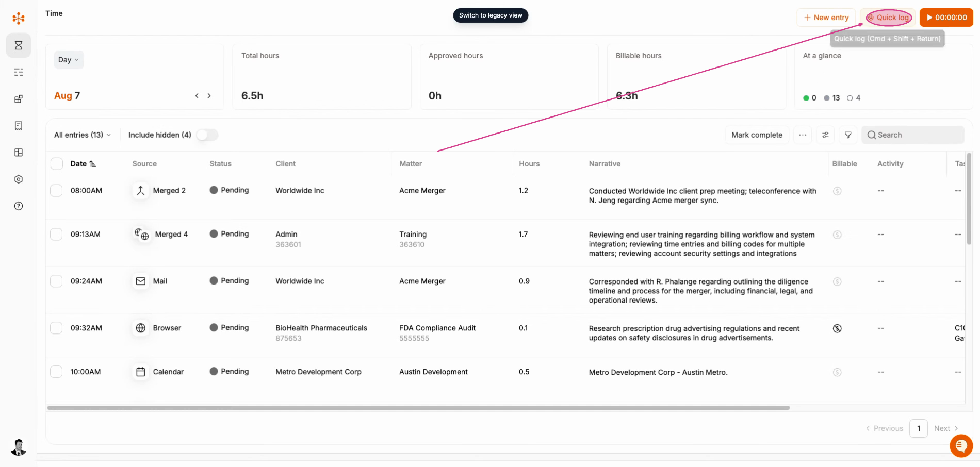980x467 pixels.
Task: Open the All entries (13) dropdown
Action: tap(83, 135)
